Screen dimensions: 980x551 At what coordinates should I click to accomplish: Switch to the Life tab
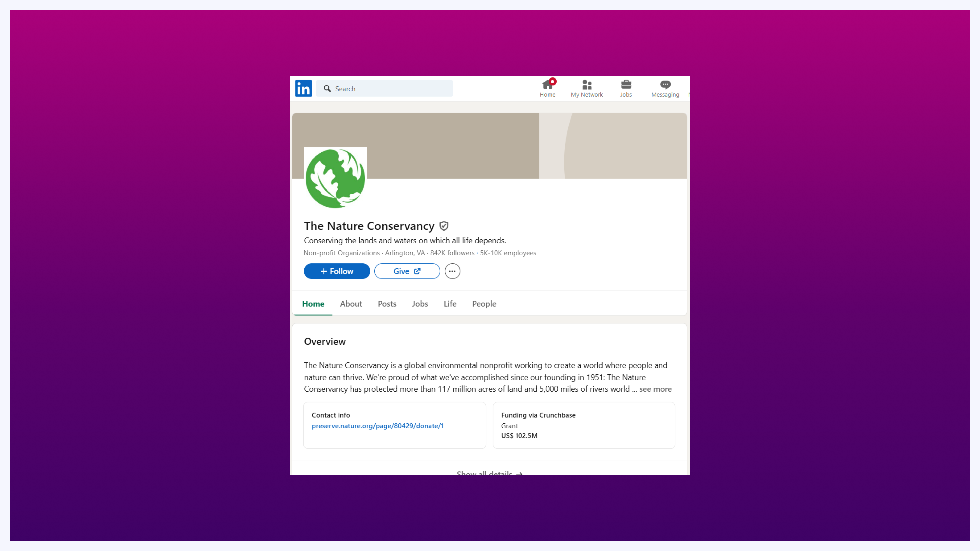(450, 303)
